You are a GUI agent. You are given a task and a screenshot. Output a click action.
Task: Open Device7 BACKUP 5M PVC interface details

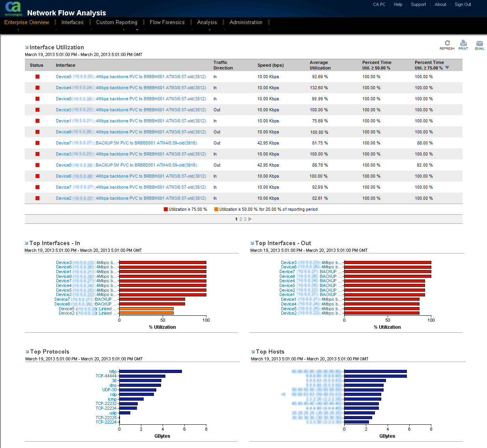(x=126, y=143)
